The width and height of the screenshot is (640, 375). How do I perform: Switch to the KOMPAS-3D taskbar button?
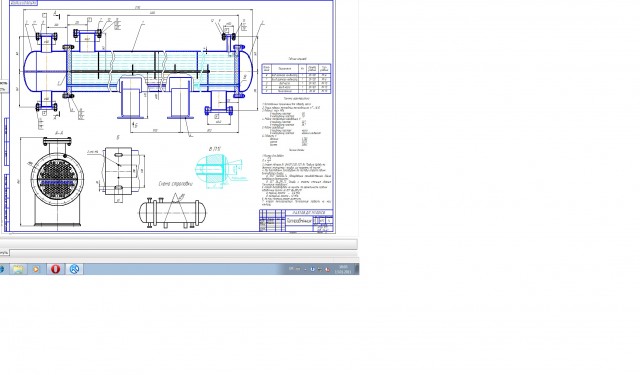coord(74,269)
